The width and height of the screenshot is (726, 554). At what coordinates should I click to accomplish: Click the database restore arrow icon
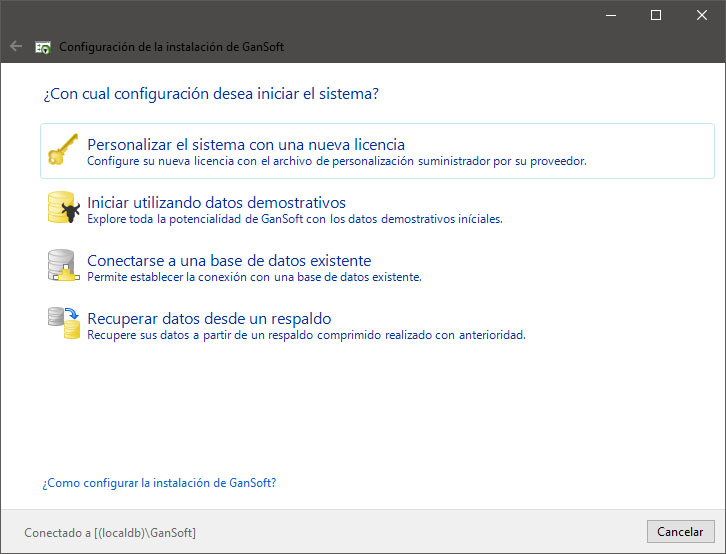[64, 323]
